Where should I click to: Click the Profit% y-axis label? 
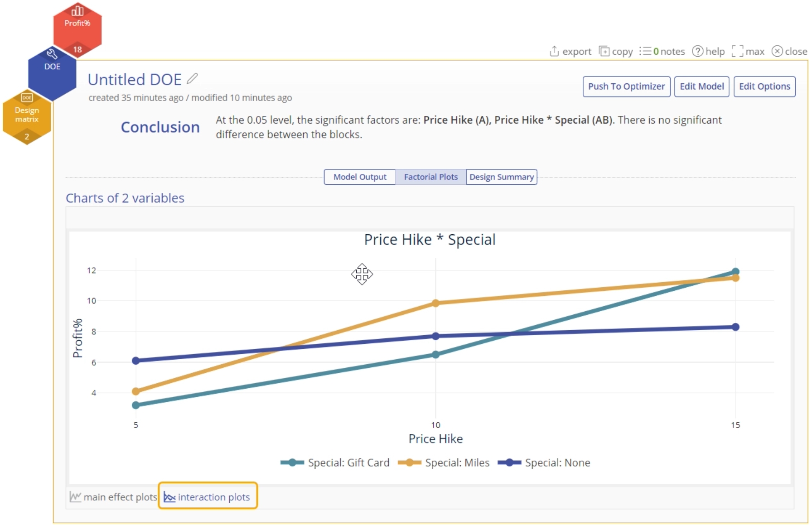click(x=78, y=338)
